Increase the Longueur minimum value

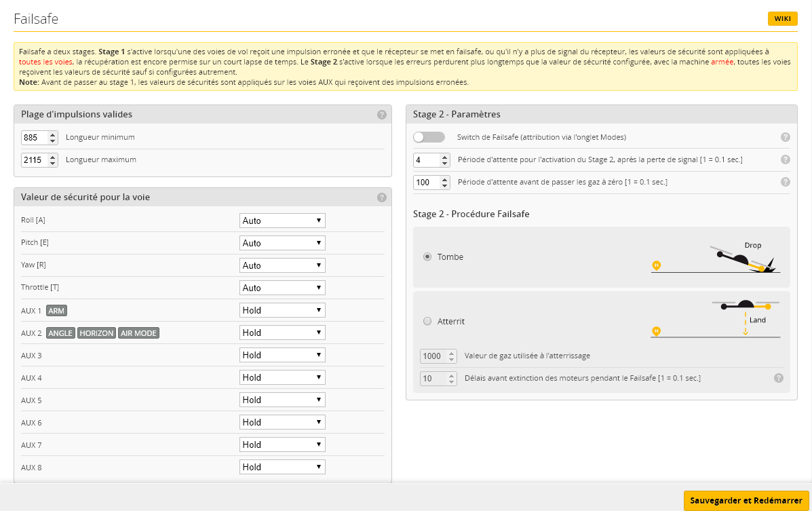tap(53, 134)
